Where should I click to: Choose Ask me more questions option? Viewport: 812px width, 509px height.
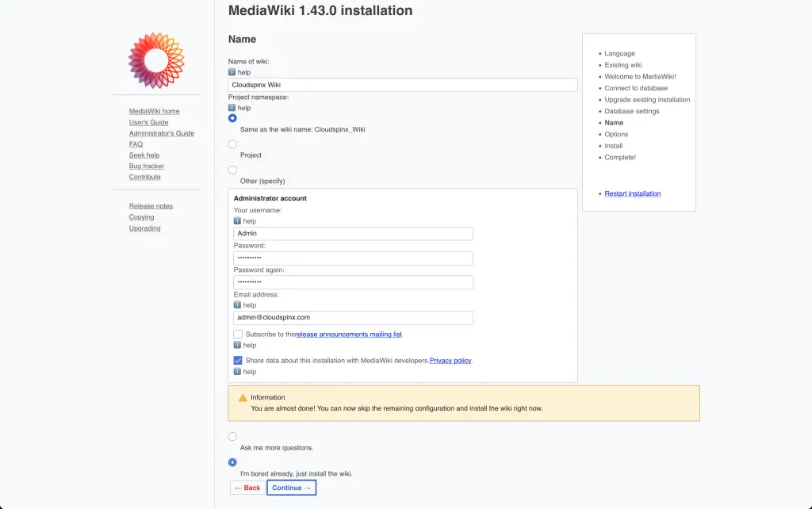tap(232, 436)
